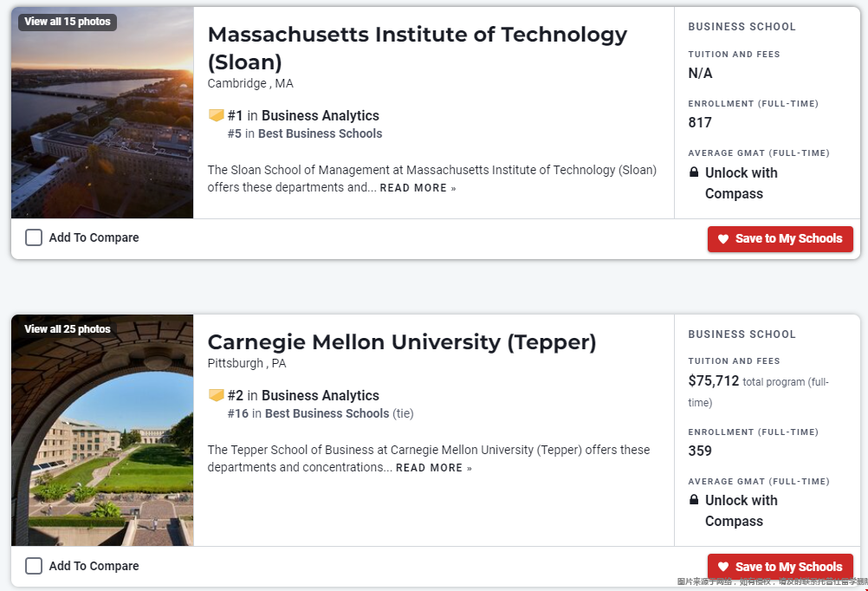Check Add To Compare for MIT Sloan
The height and width of the screenshot is (591, 868).
[34, 237]
